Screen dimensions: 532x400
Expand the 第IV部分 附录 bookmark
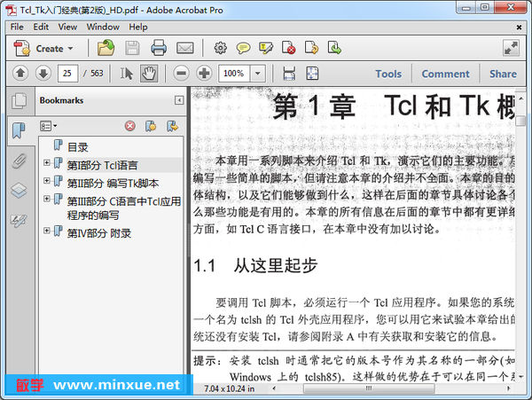click(x=47, y=231)
